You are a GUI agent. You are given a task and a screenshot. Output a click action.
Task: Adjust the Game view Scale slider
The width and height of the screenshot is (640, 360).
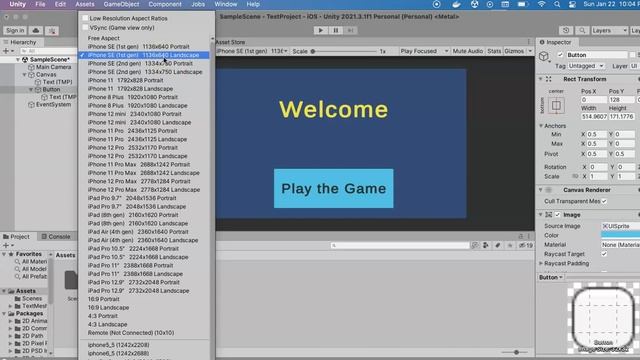point(343,51)
